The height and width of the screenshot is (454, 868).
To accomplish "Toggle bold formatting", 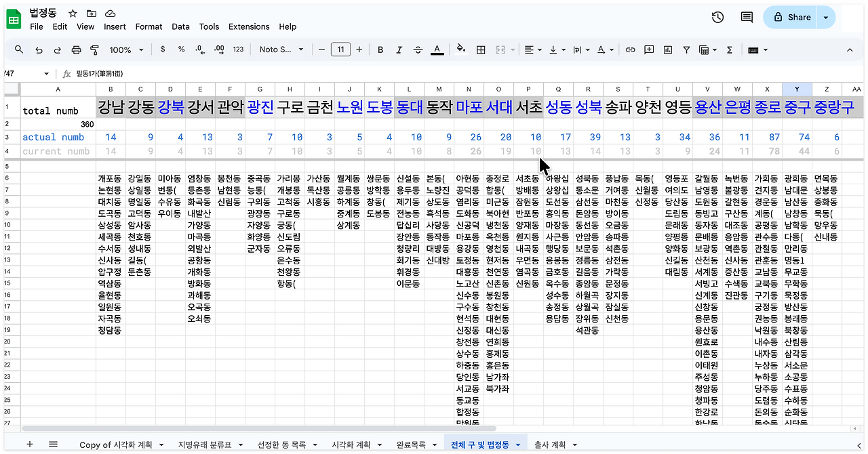I will pos(380,49).
